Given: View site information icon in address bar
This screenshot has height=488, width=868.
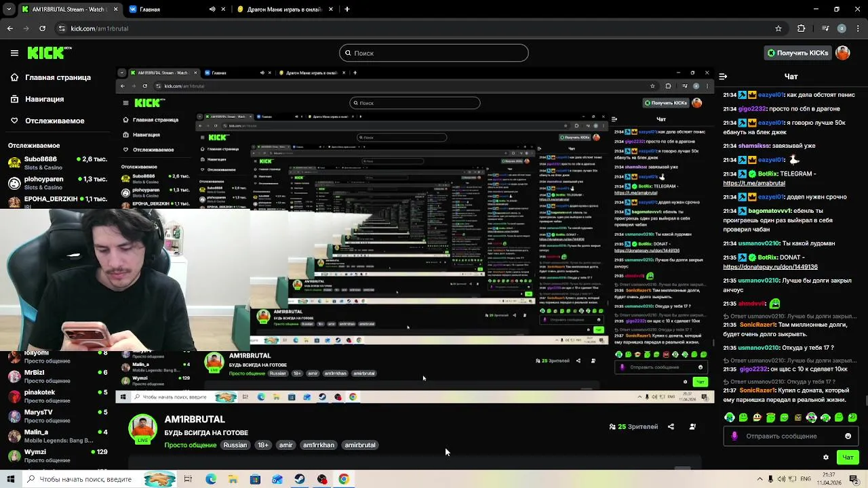Looking at the screenshot, I should (x=62, y=28).
